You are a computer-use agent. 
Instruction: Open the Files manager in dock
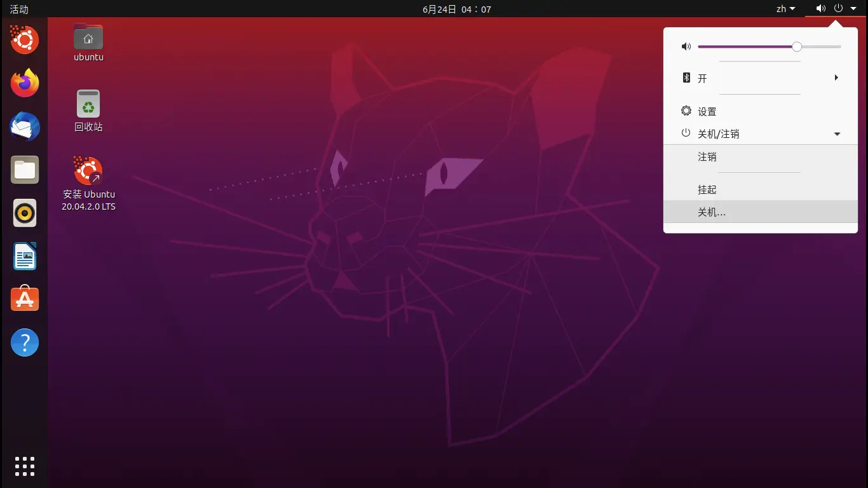tap(25, 170)
